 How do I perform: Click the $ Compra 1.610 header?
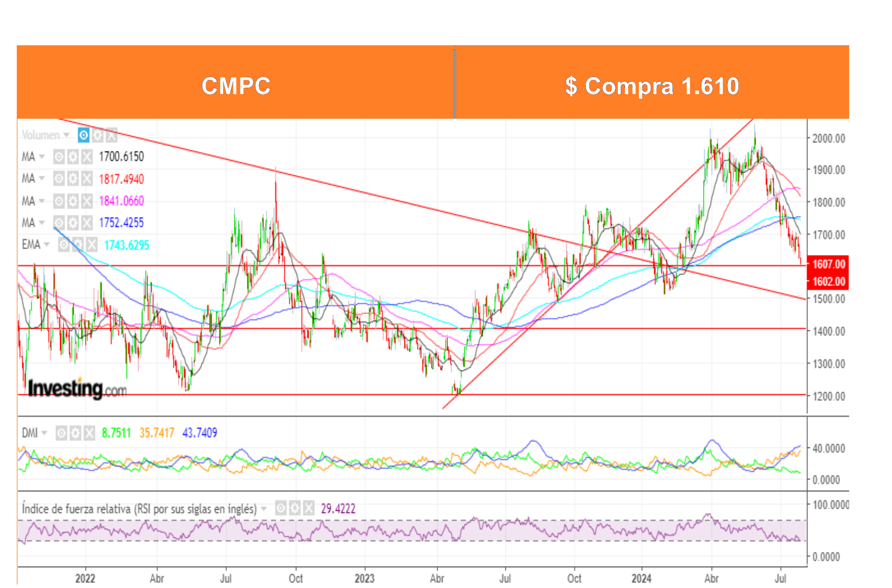(x=652, y=86)
